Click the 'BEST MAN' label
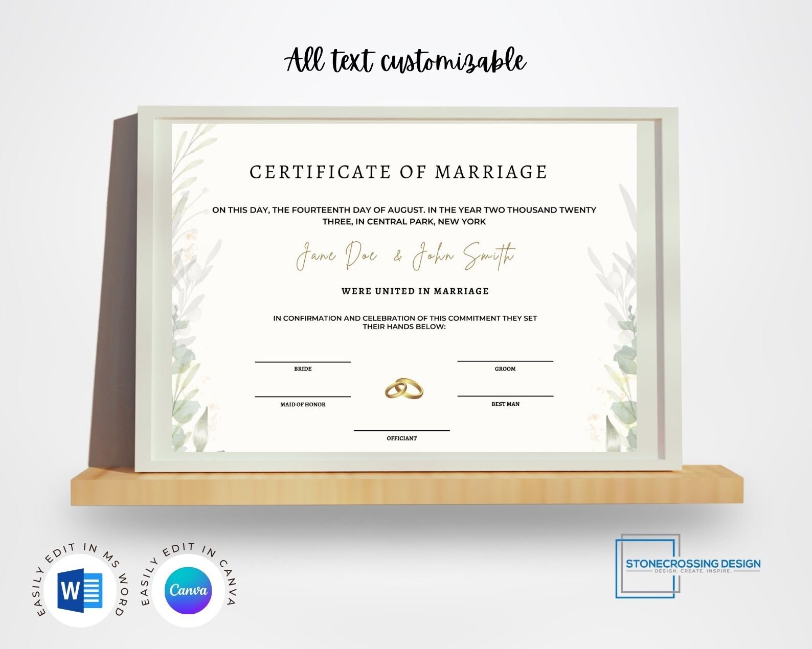Image resolution: width=812 pixels, height=649 pixels. tap(506, 404)
